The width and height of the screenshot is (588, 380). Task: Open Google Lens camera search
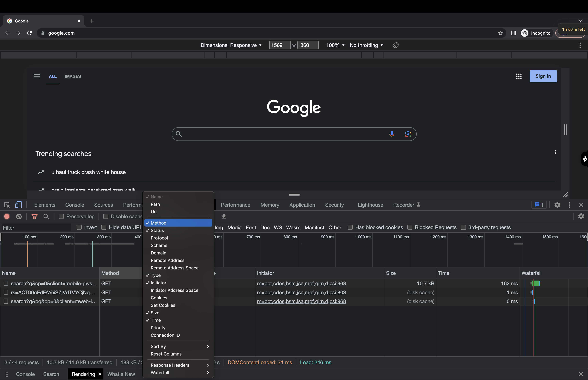(x=408, y=134)
